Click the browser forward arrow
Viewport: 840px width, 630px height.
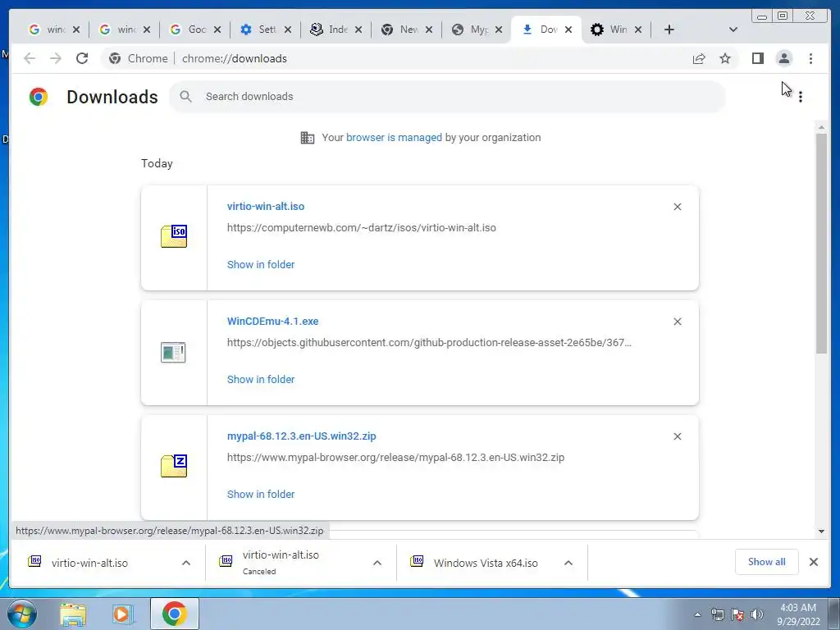coord(56,58)
